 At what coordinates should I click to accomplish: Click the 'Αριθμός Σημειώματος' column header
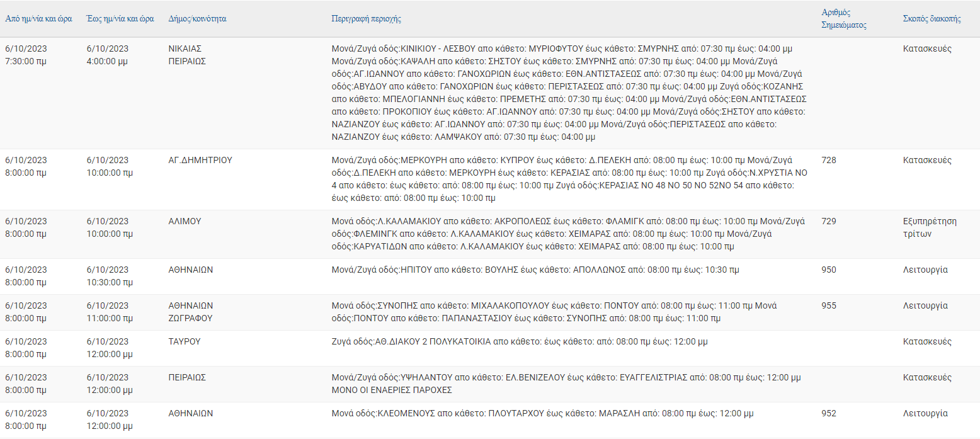844,19
